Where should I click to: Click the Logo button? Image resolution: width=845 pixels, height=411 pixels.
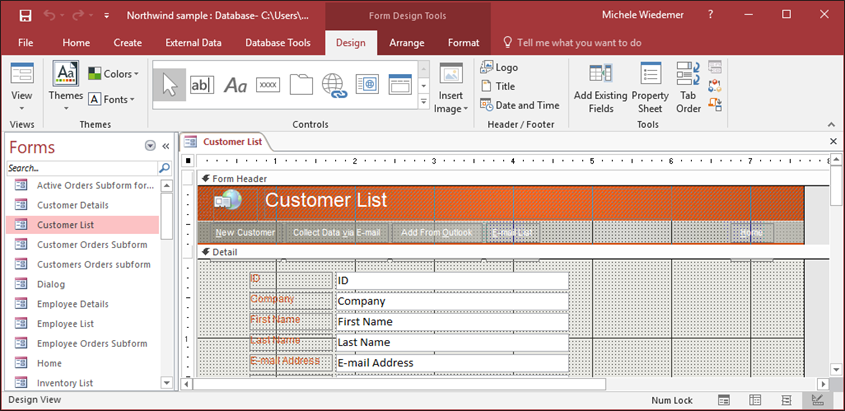pyautogui.click(x=499, y=67)
